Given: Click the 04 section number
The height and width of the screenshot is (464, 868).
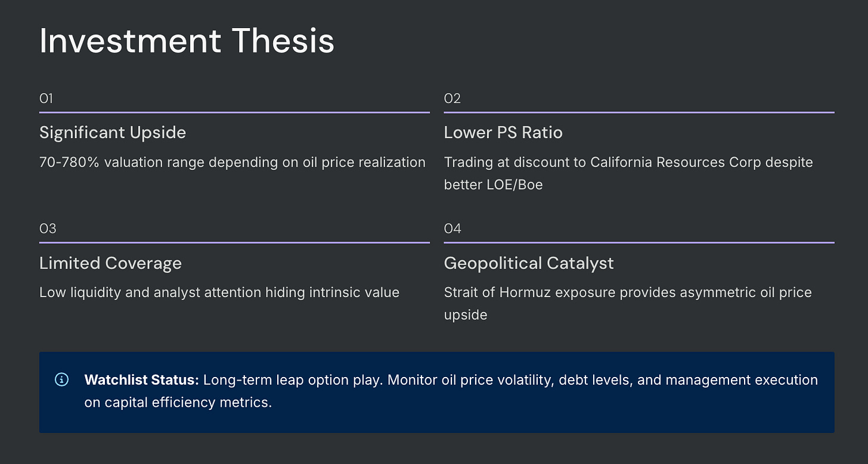Looking at the screenshot, I should [x=452, y=229].
